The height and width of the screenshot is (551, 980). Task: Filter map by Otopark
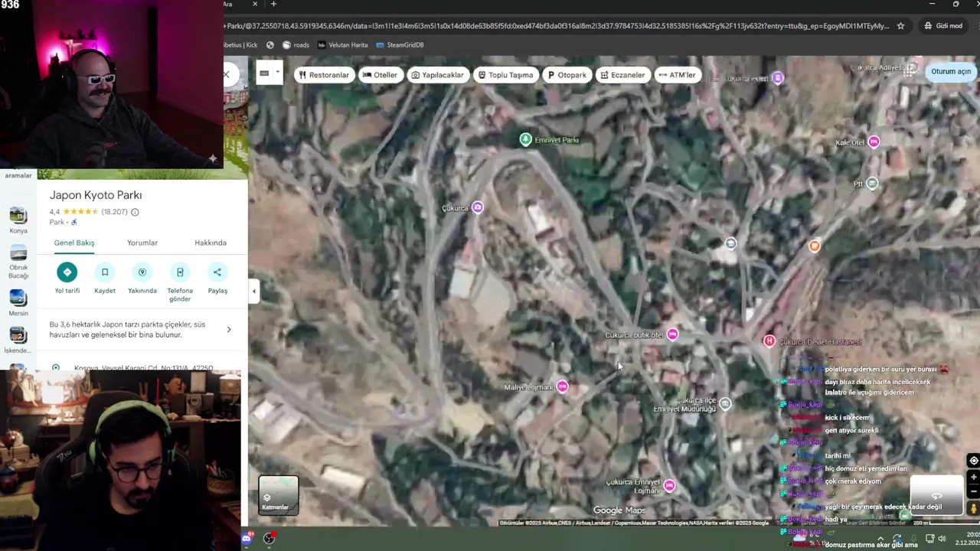point(567,75)
